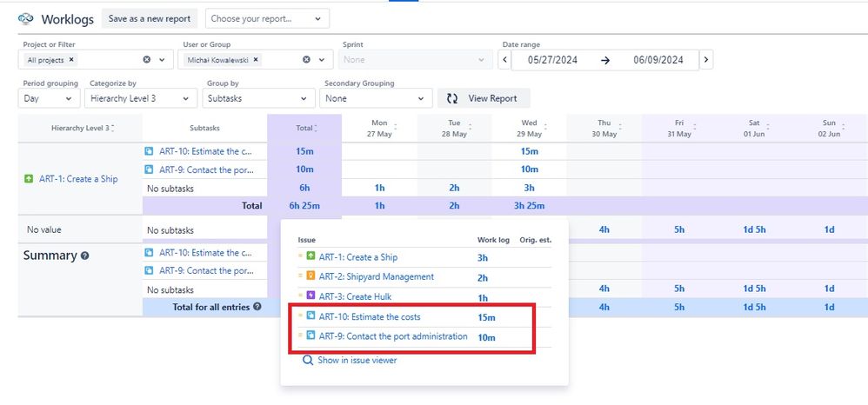Open ART-3: Create Hulk in popup
The height and width of the screenshot is (405, 868).
coord(355,296)
